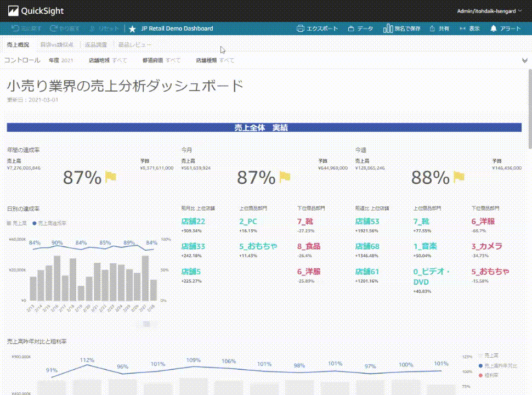The height and width of the screenshot is (395, 532).
Task: Click the save-as bar chart icon
Action: (x=388, y=29)
